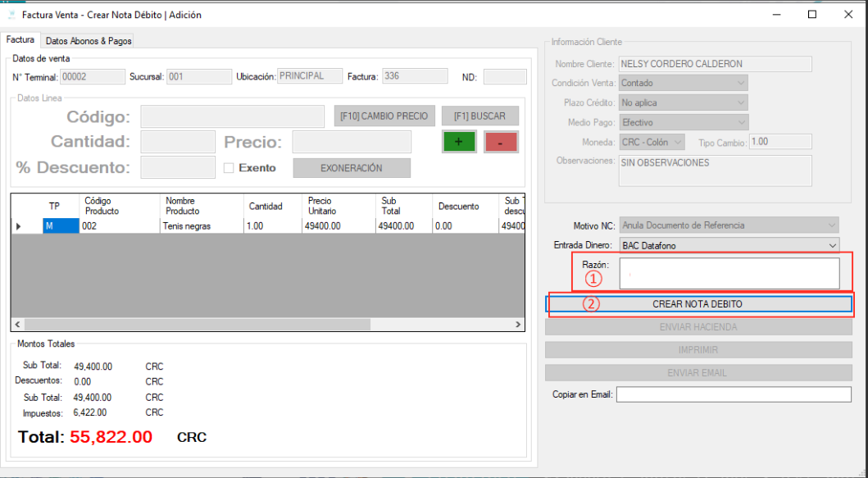Switch to the Factura tab
Screen dimensions: 868x478
pos(20,40)
